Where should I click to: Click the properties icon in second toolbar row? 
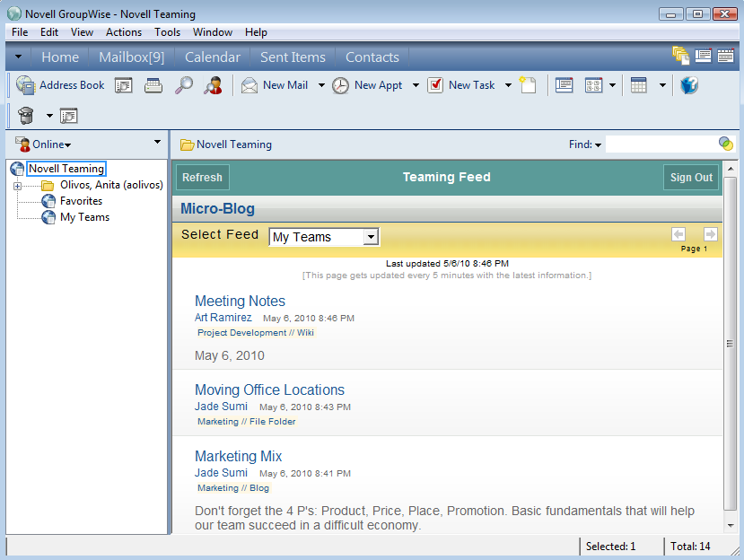click(x=69, y=116)
